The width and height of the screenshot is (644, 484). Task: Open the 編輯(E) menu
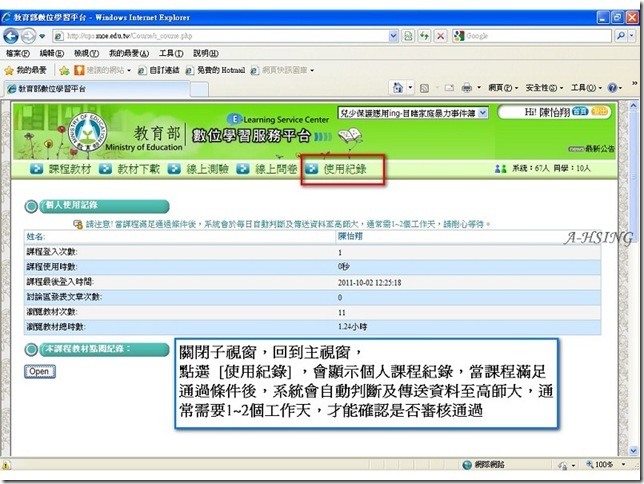52,53
